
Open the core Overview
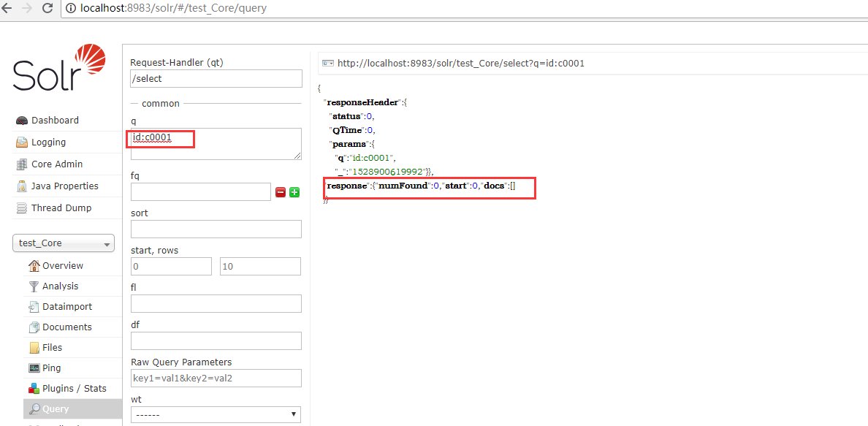coord(63,266)
